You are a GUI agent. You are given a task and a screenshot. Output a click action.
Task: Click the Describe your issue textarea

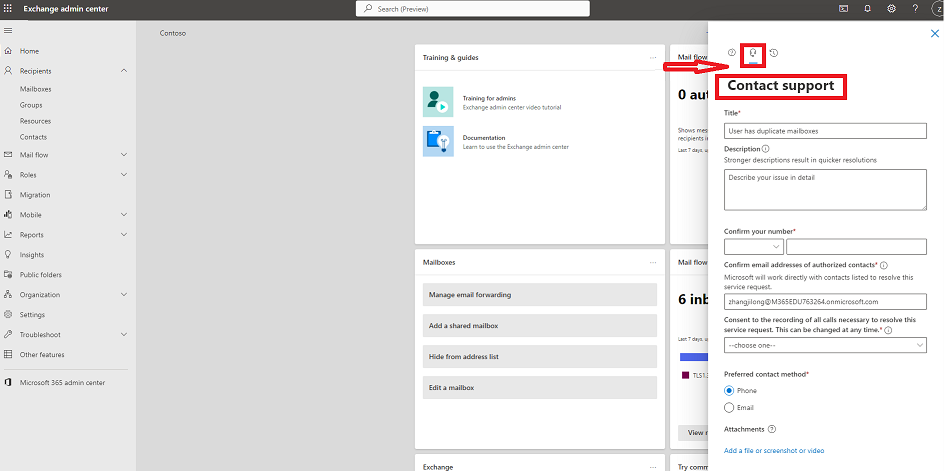pyautogui.click(x=825, y=190)
